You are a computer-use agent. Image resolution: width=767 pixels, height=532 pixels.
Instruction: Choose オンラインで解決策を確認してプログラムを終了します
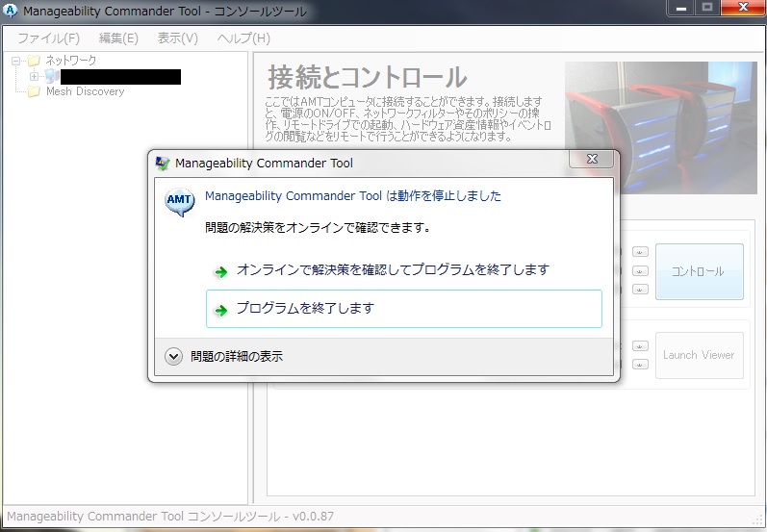click(403, 270)
